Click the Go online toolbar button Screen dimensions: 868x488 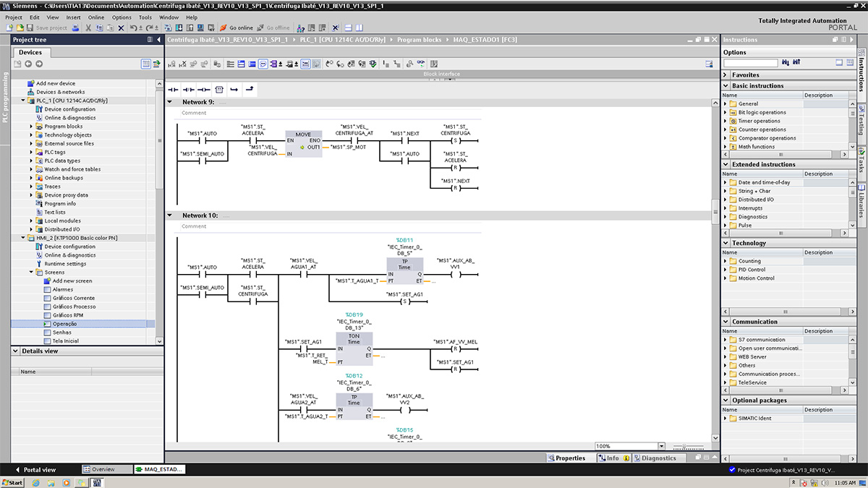tap(236, 27)
